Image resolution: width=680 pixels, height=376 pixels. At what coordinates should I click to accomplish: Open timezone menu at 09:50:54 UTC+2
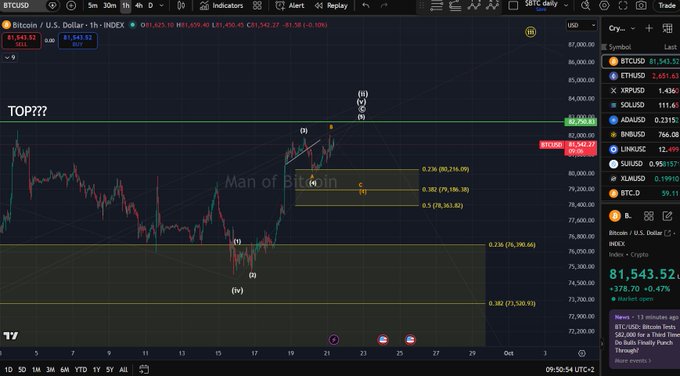[x=570, y=369]
